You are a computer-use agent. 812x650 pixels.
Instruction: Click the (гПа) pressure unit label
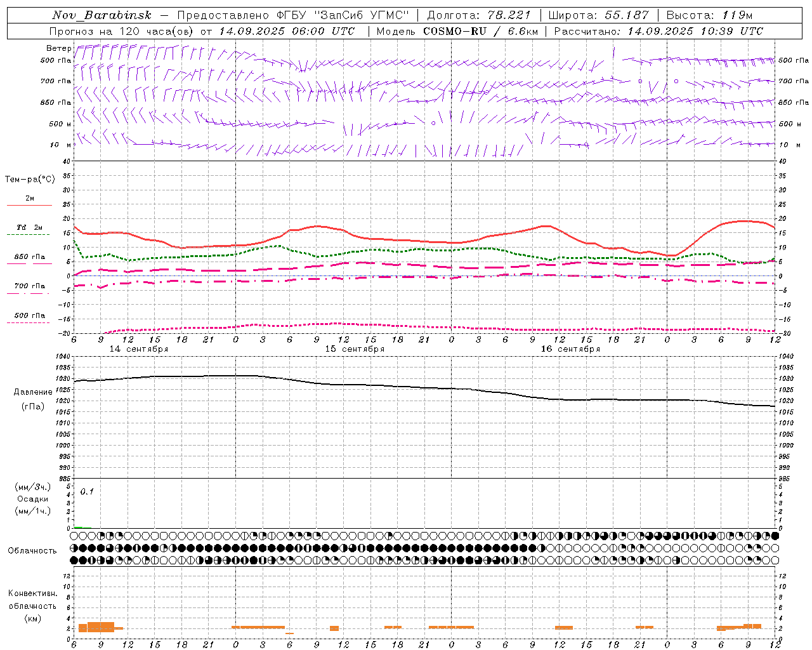(x=32, y=406)
